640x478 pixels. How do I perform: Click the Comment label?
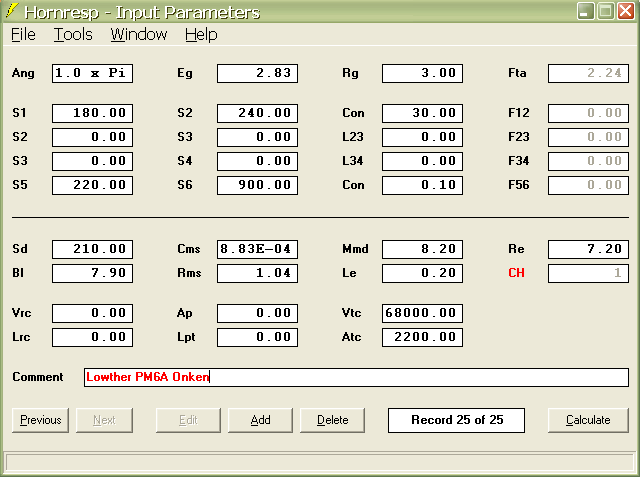click(38, 377)
